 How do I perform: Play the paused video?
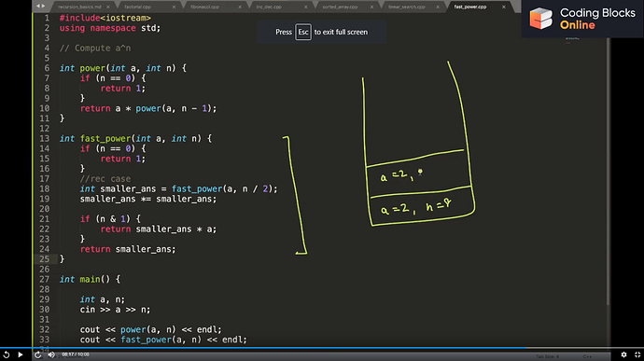pyautogui.click(x=21, y=354)
